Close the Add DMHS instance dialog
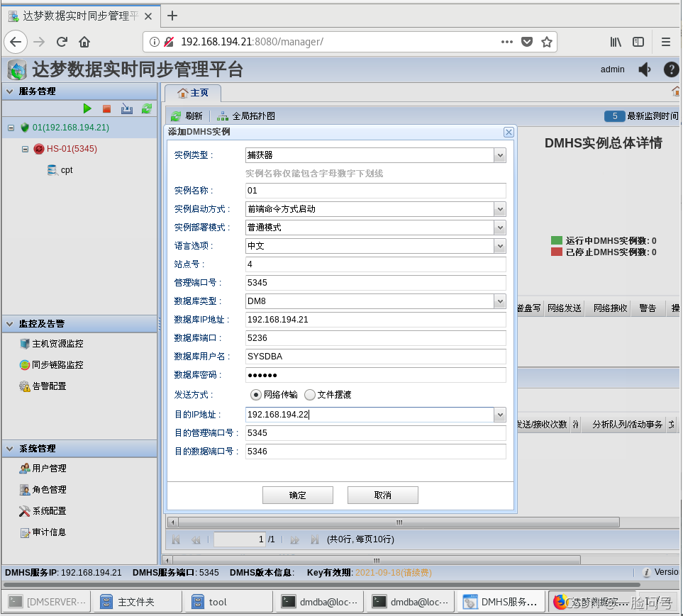Image resolution: width=683 pixels, height=616 pixels. pyautogui.click(x=509, y=133)
